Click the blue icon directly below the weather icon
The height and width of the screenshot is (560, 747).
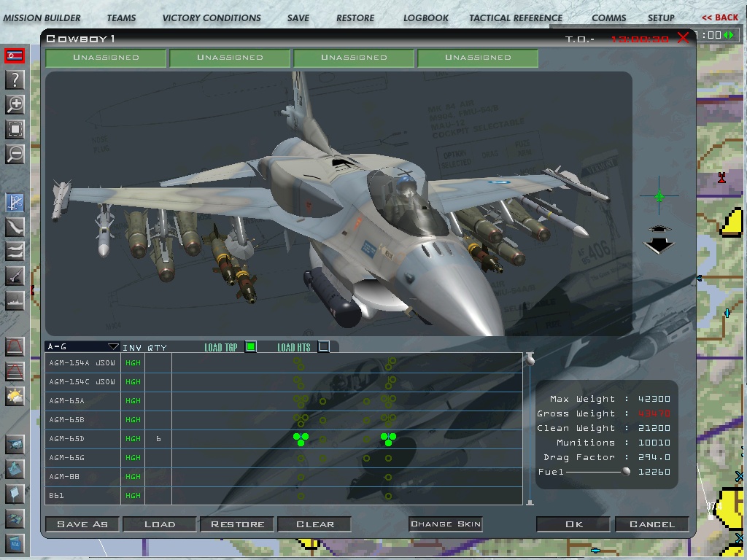(15, 445)
